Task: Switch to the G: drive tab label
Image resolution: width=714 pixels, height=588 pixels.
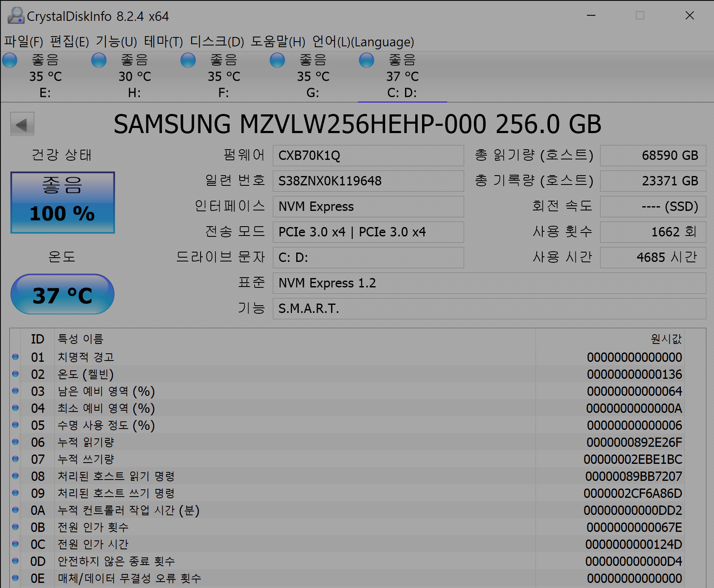Action: tap(313, 93)
